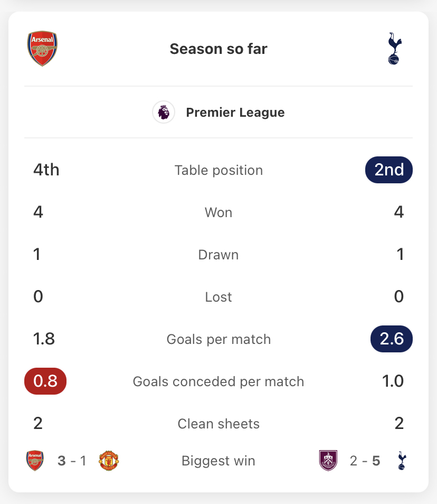Screen dimensions: 437x504
Task: Click the Biggest win label
Action: pos(218,461)
